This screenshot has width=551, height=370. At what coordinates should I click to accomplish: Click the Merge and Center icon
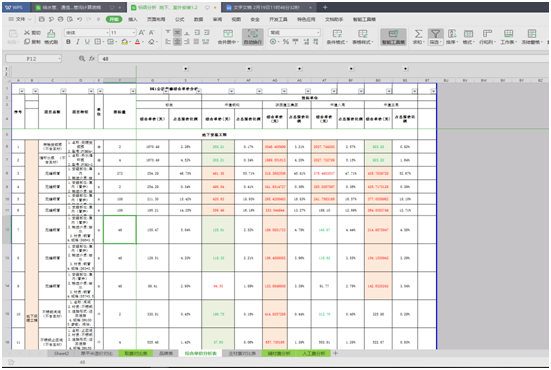pos(228,36)
